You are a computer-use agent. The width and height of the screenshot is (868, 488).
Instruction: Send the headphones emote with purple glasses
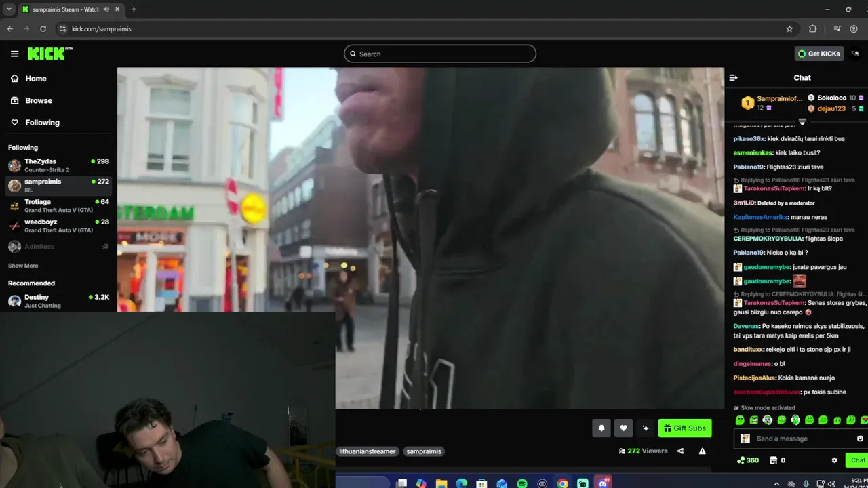[x=768, y=420]
